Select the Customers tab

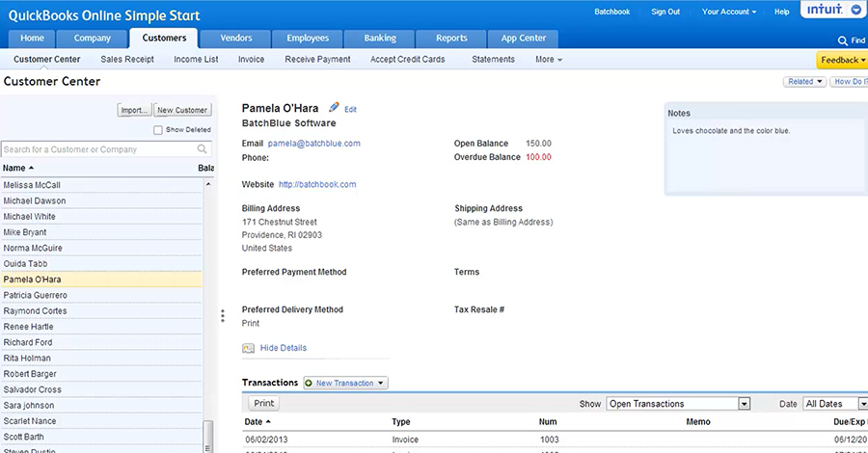164,39
